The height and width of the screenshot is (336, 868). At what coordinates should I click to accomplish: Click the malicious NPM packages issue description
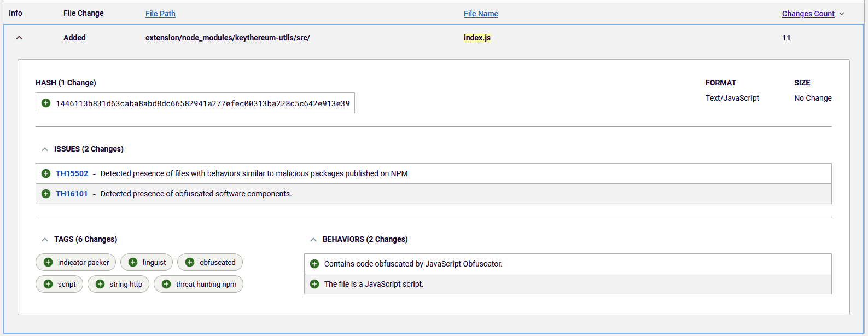pos(255,173)
